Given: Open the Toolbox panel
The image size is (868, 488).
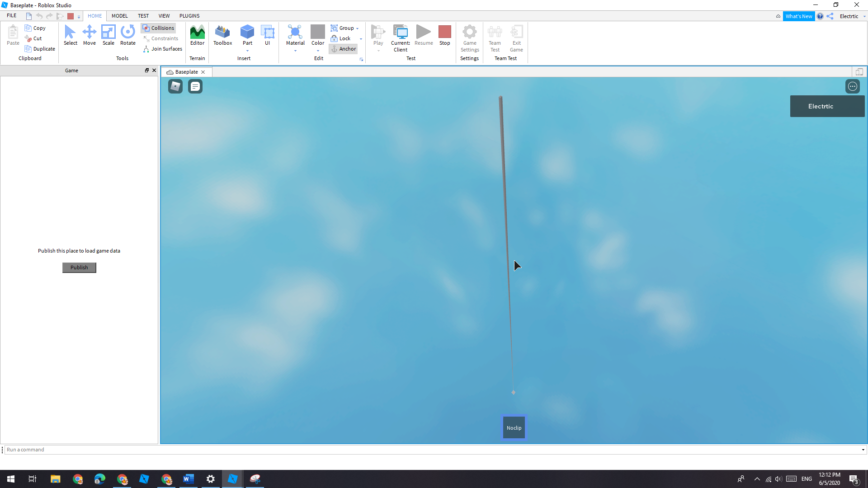Looking at the screenshot, I should (x=222, y=35).
